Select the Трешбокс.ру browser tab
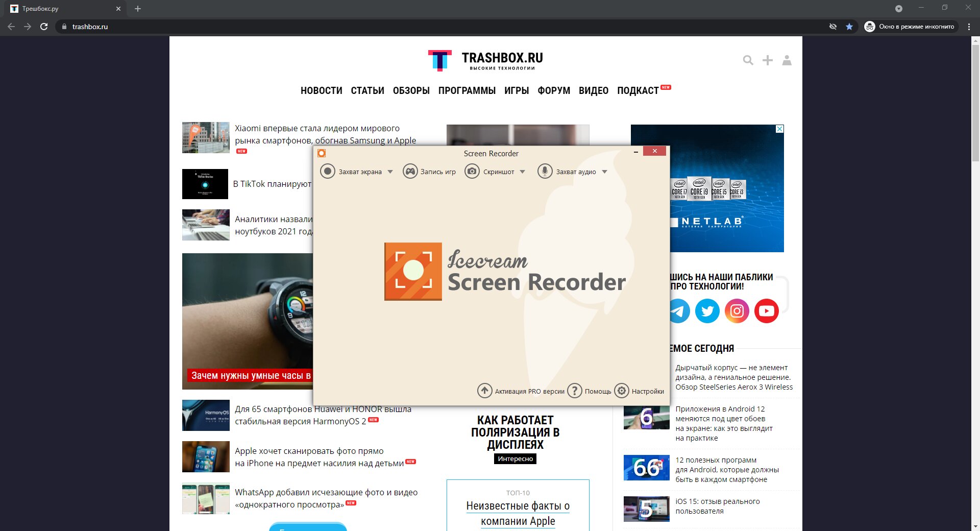Screen dimensions: 980x531 tap(65, 9)
